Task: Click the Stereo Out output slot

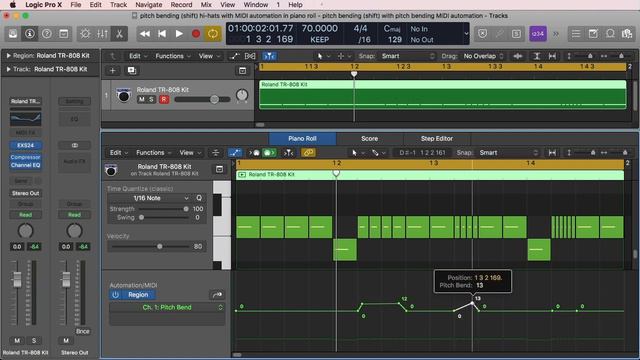Action: point(25,193)
